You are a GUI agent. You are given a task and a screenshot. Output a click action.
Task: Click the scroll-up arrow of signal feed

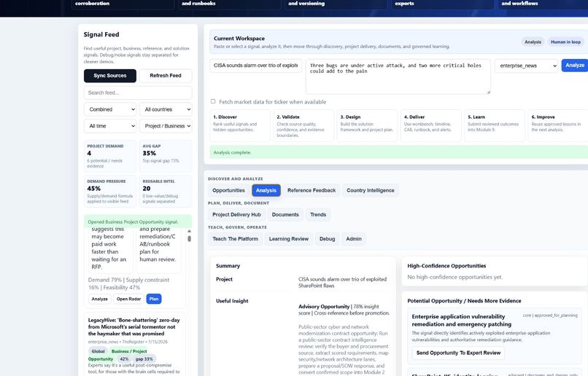189,231
